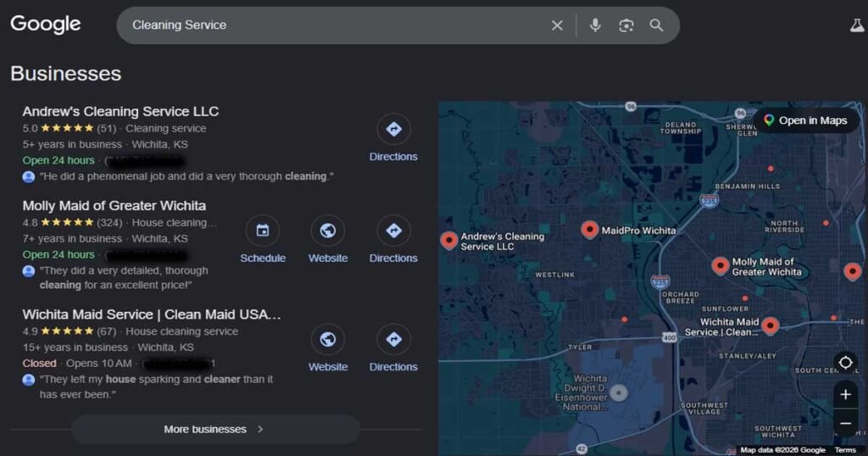Click Andrew's 5.0 star rating (51)
Viewport: 868px width, 456px height.
click(x=70, y=128)
